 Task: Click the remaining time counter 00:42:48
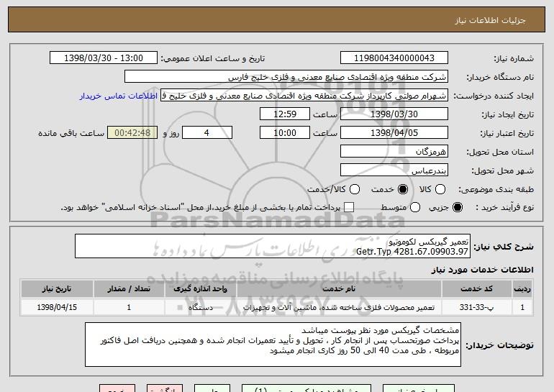132,133
